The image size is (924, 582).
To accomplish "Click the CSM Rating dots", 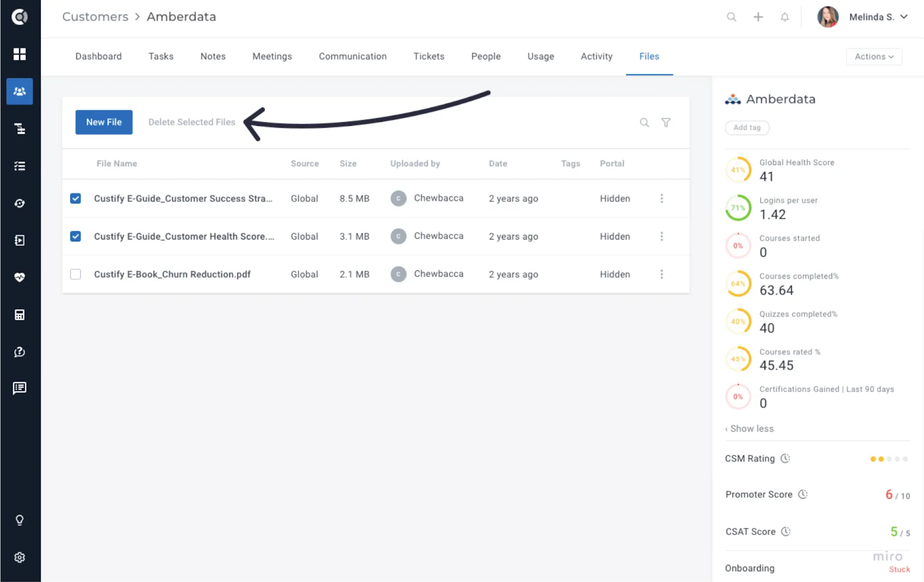I will click(x=889, y=459).
